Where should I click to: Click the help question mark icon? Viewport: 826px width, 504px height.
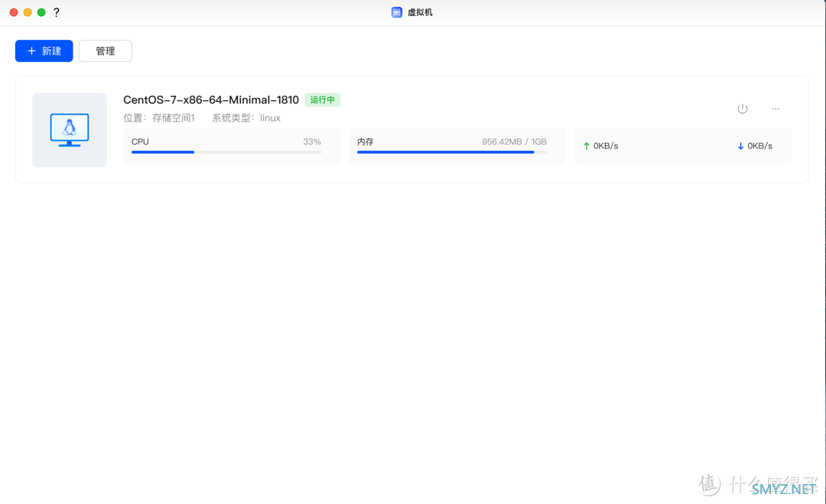point(57,12)
